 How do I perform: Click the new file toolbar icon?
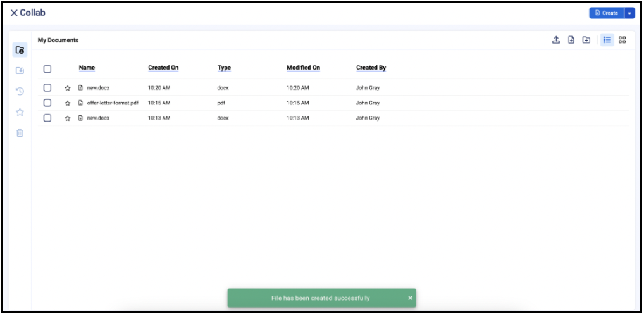click(571, 40)
